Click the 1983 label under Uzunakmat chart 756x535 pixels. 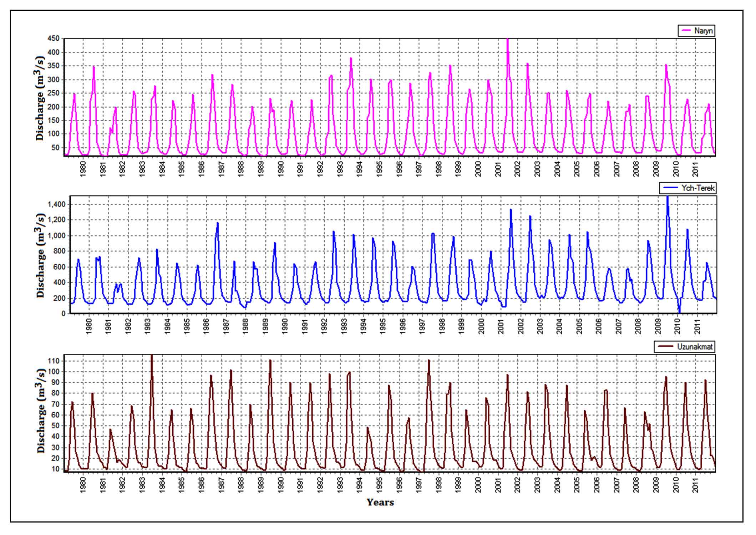[142, 484]
